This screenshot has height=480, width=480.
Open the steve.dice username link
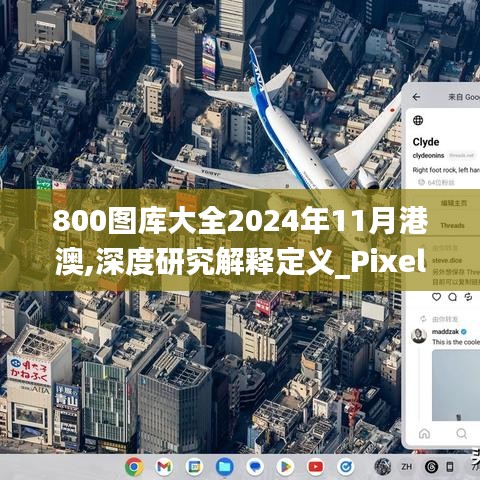[447, 261]
